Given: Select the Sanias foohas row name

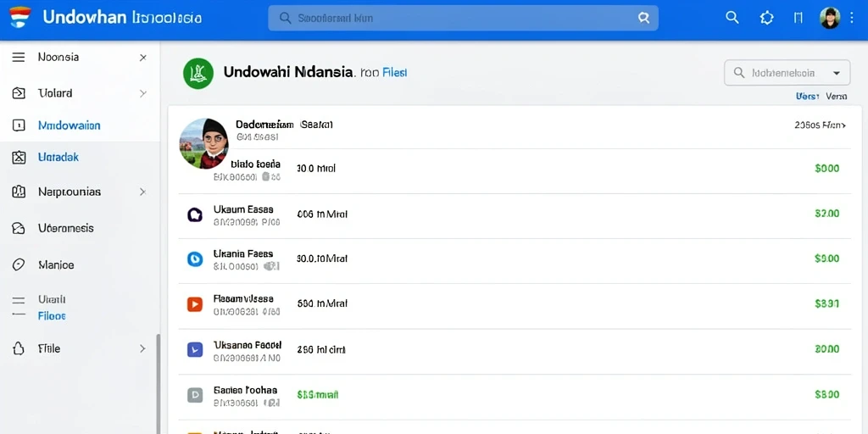Looking at the screenshot, I should (245, 390).
